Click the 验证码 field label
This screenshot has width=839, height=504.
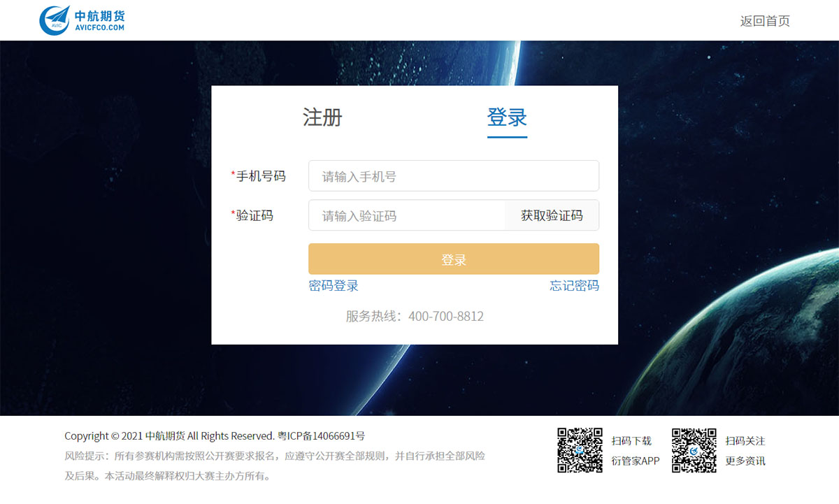click(x=252, y=215)
